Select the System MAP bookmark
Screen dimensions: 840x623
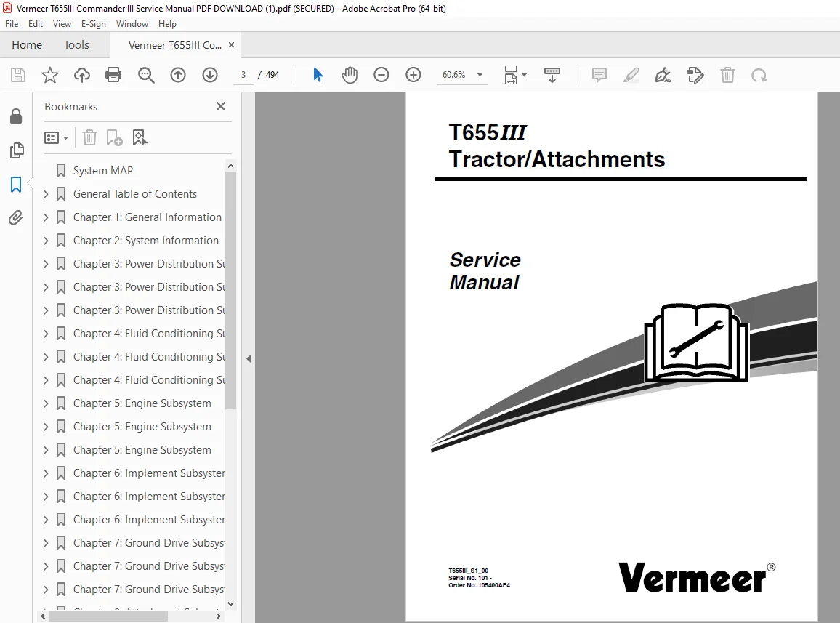point(103,171)
